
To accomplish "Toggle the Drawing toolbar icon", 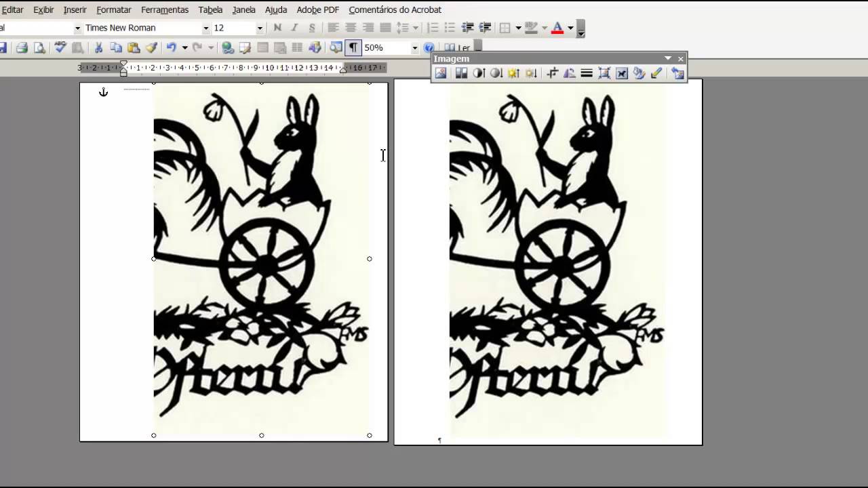I will [x=315, y=47].
